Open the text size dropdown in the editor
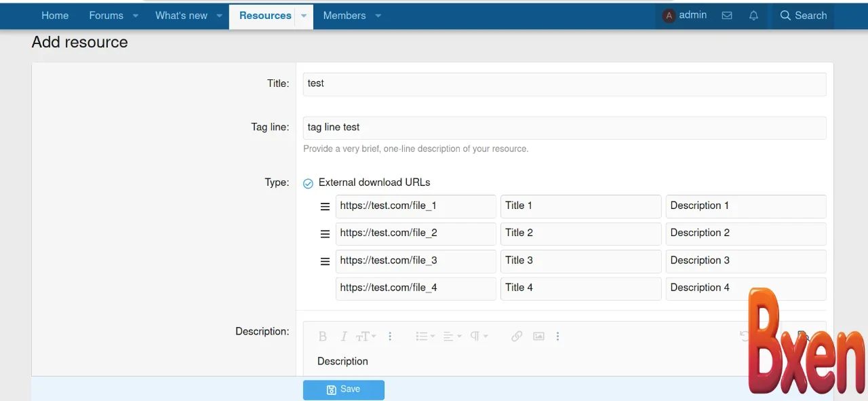868x401 pixels. point(365,336)
